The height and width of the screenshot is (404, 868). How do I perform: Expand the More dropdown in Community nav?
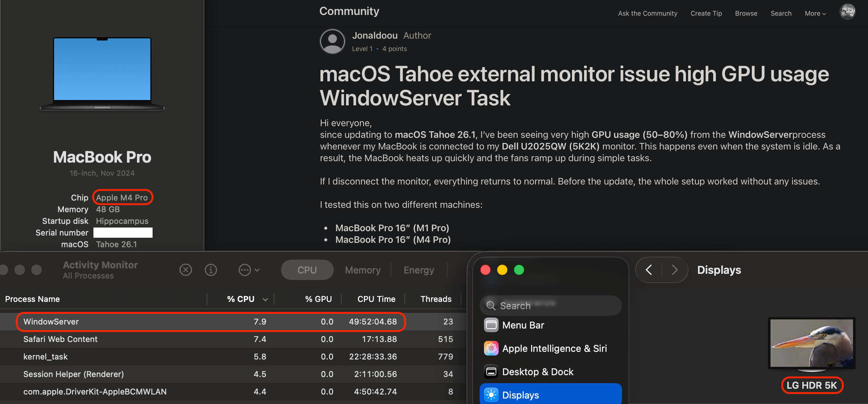[815, 13]
